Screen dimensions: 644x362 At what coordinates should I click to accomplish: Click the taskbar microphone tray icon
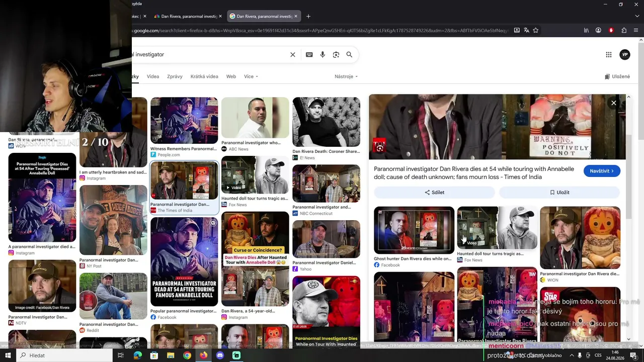click(580, 355)
